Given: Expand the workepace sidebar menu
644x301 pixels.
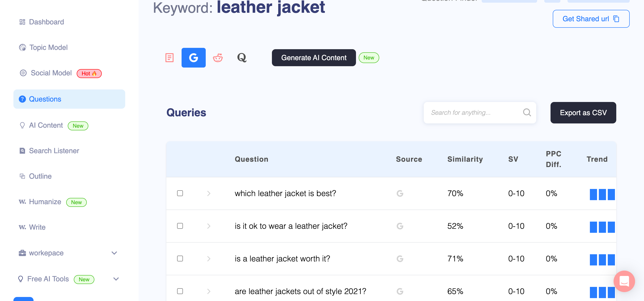Looking at the screenshot, I should click(x=114, y=253).
